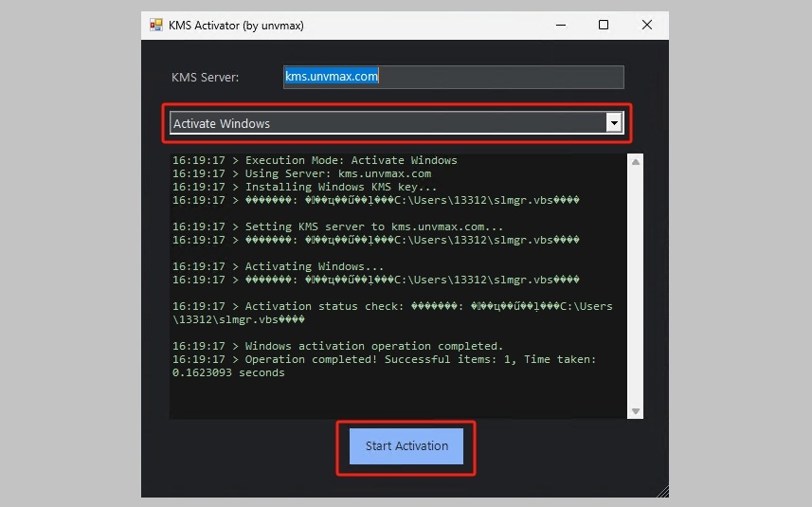Click the 'Activation status check' log line
Screen dimensions: 812x507
point(392,313)
